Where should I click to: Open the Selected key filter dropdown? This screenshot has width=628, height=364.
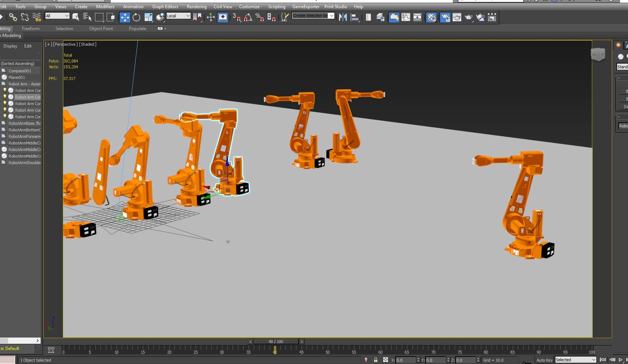pos(575,360)
